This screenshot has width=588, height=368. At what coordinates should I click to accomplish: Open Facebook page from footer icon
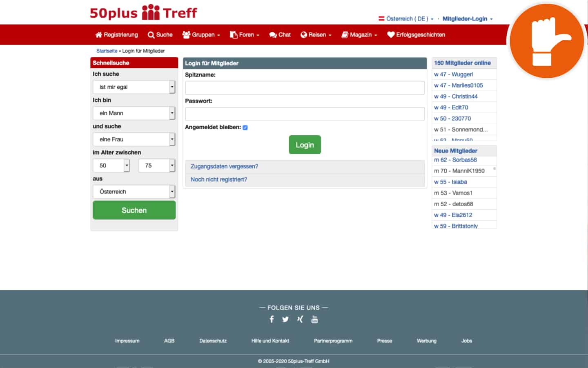pos(272,319)
